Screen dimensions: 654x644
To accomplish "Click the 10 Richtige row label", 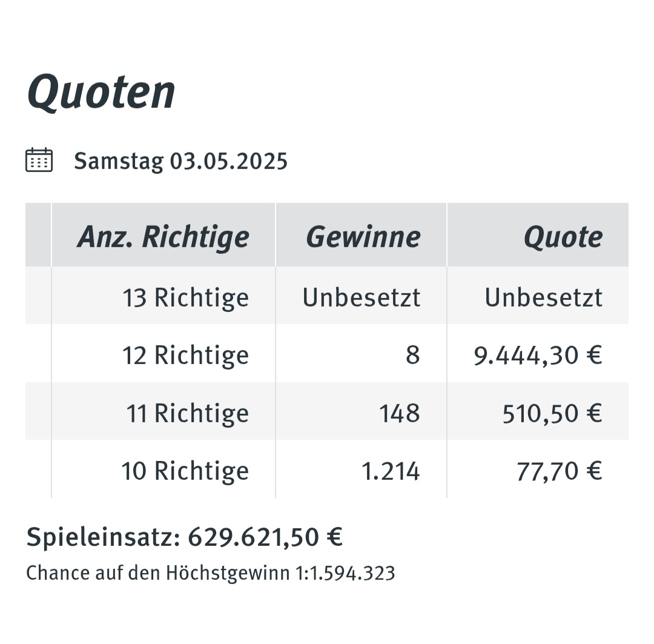I will (185, 471).
